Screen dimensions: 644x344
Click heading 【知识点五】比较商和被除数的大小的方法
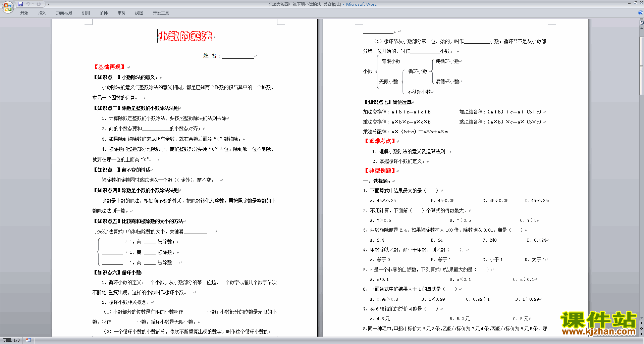click(x=138, y=221)
